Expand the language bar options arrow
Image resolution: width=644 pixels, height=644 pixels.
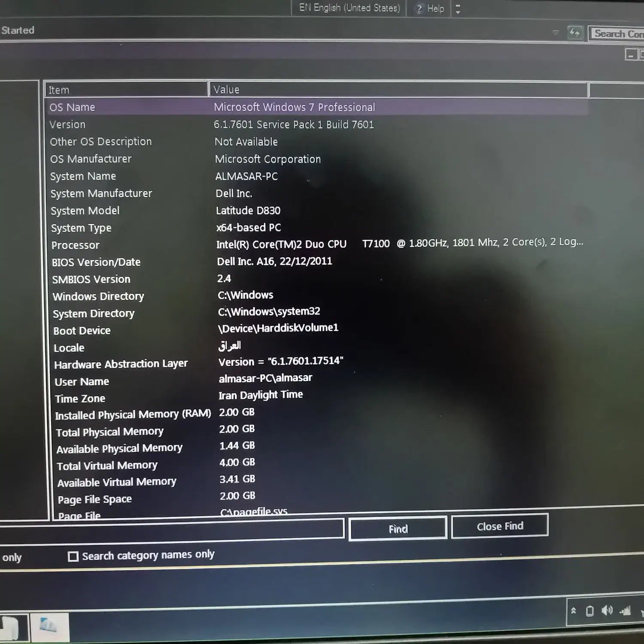point(458,9)
